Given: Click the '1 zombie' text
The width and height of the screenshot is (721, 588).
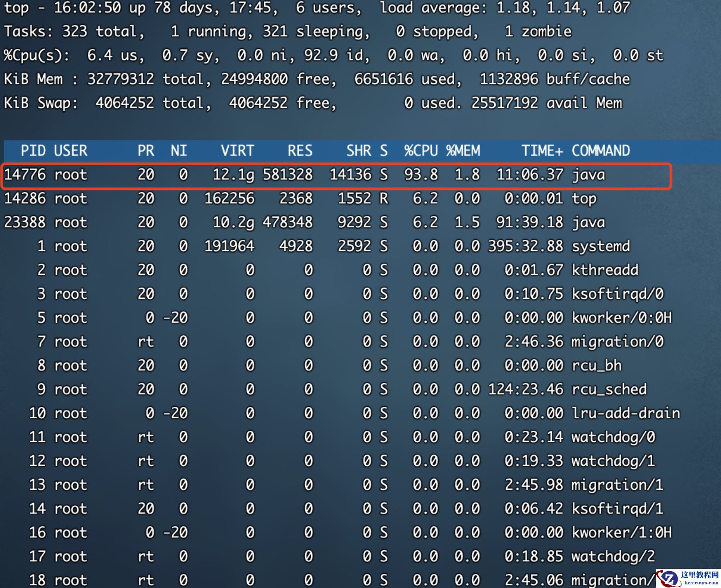Looking at the screenshot, I should 538,32.
